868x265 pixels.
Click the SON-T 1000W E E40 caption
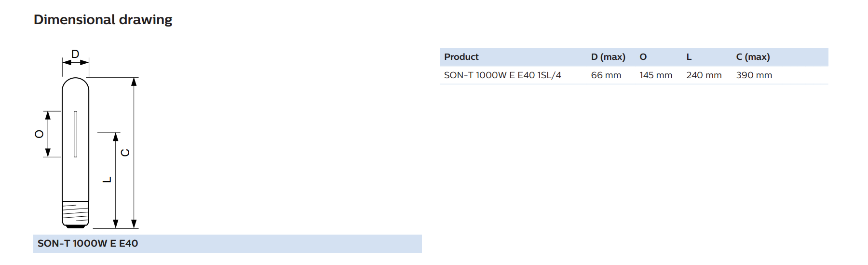(x=88, y=244)
